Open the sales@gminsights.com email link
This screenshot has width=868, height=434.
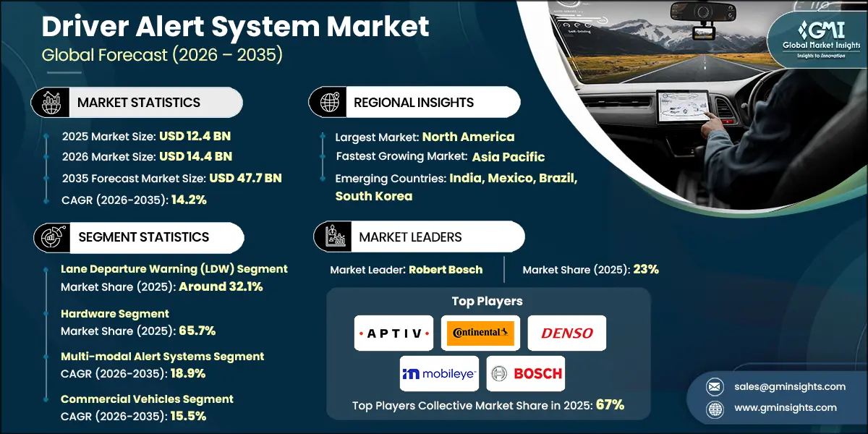pyautogui.click(x=789, y=386)
